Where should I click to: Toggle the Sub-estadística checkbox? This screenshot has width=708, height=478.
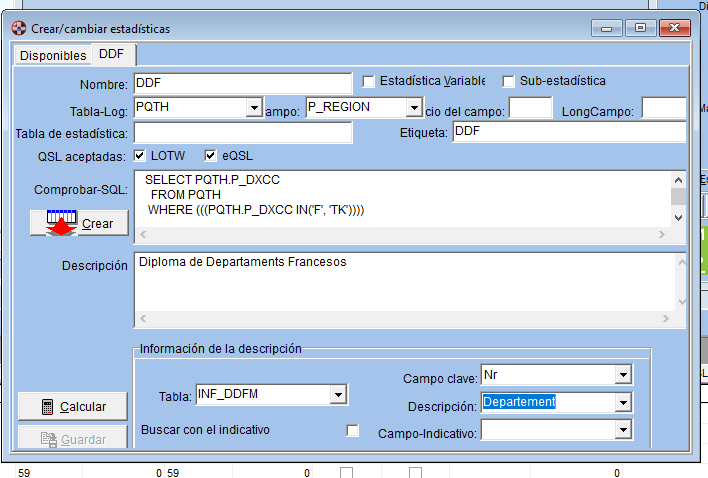point(508,81)
